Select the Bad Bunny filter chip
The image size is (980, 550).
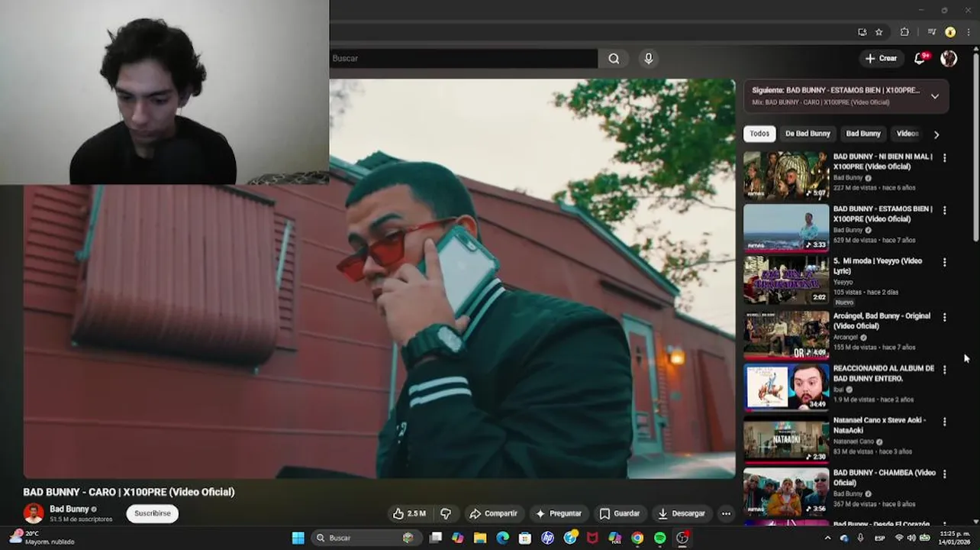(863, 134)
